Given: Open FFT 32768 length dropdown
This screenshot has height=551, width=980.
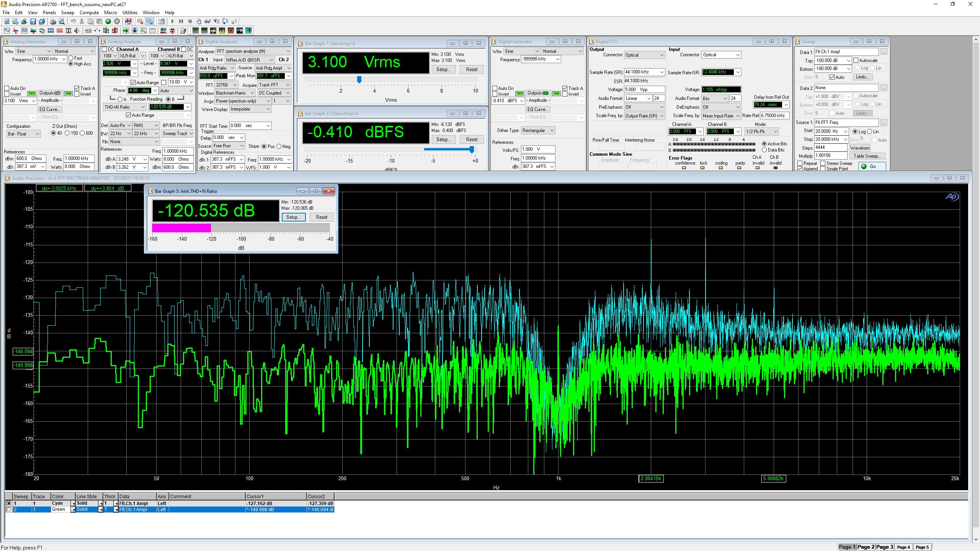Looking at the screenshot, I should point(226,85).
